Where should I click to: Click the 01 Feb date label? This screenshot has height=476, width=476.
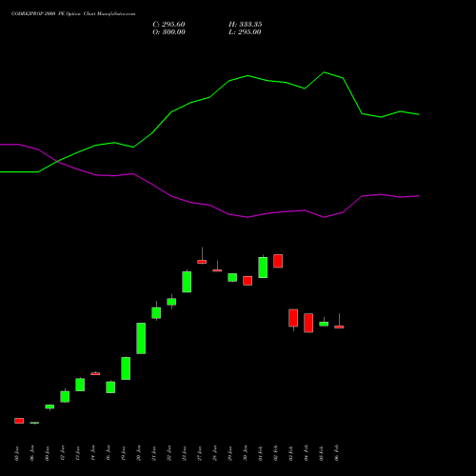click(261, 453)
